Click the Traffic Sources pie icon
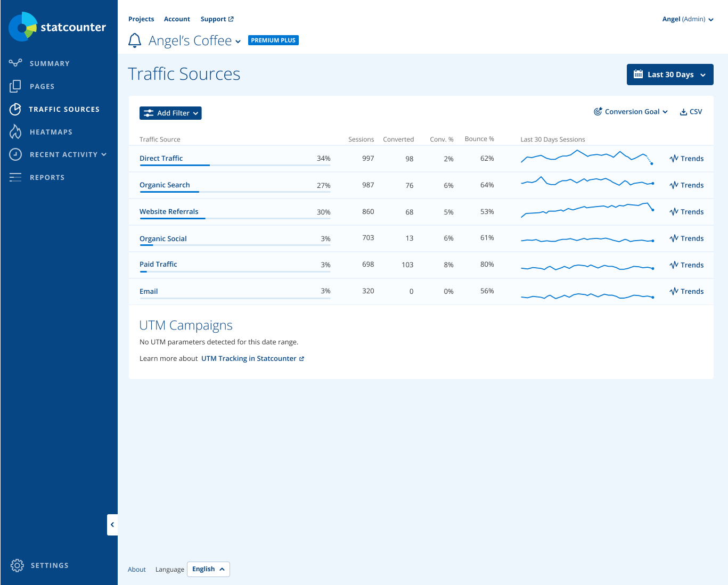Image resolution: width=728 pixels, height=585 pixels. coord(15,109)
